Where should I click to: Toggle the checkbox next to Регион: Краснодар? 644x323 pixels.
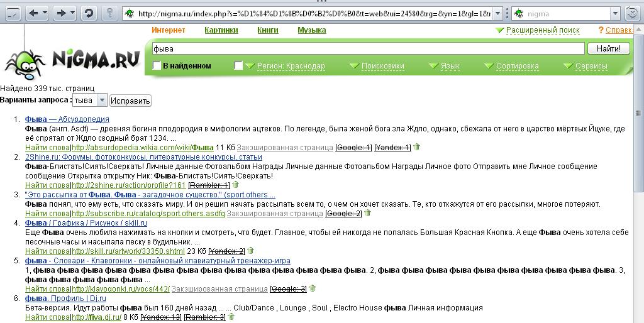(x=238, y=65)
